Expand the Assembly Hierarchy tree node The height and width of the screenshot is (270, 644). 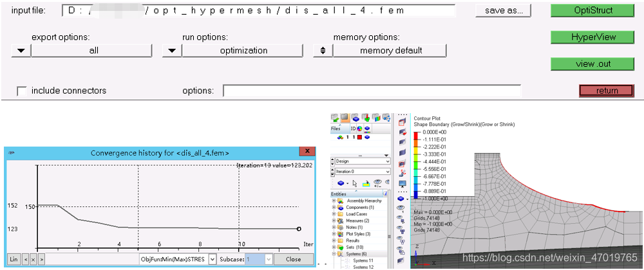[x=334, y=201]
